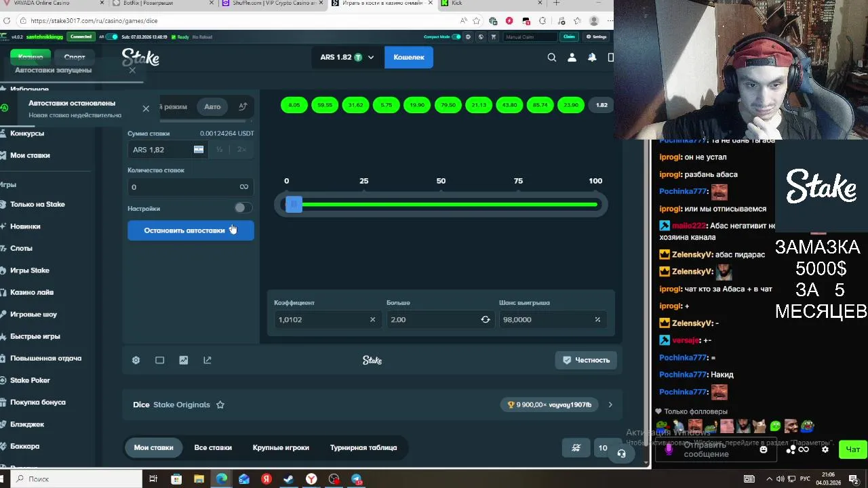Viewport: 868px width, 488px height.
Task: Click the blue dice slider handle
Action: [294, 205]
